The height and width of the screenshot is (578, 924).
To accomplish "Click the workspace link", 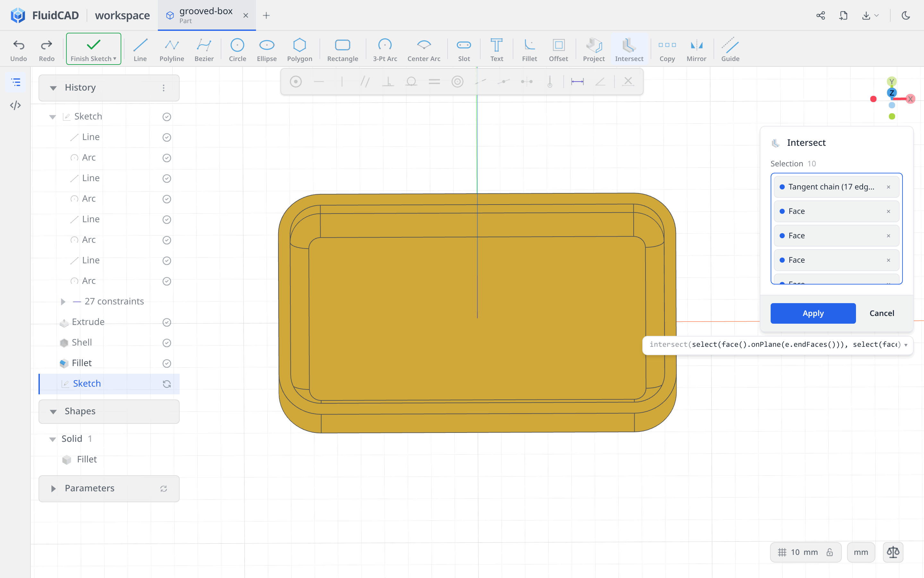I will point(122,15).
